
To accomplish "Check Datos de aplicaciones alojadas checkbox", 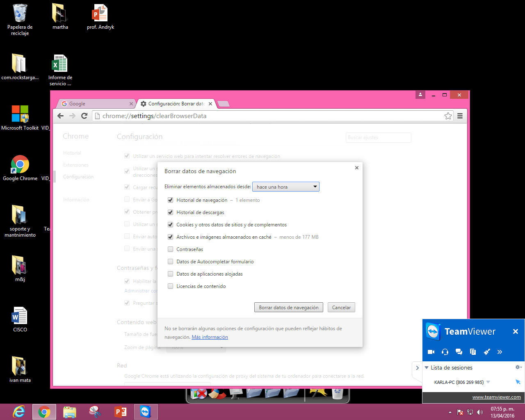I will point(170,274).
